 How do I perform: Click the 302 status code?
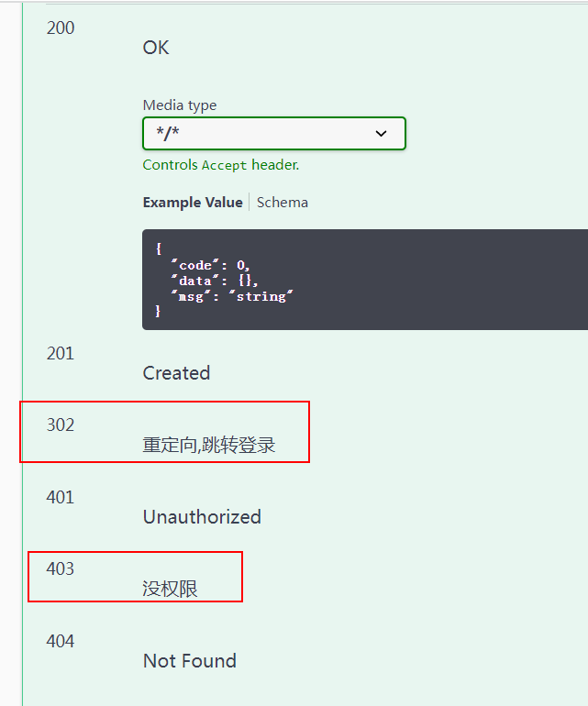(x=61, y=425)
